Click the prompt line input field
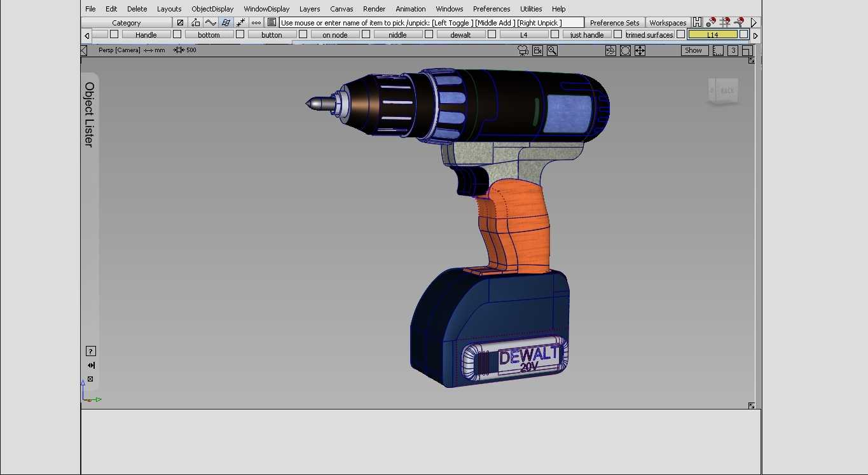This screenshot has height=475, width=868. coord(431,22)
